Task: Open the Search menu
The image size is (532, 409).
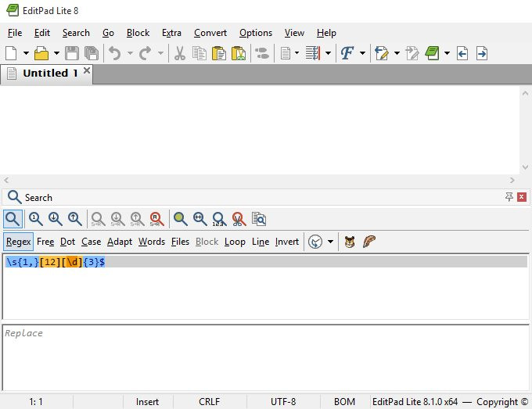Action: (76, 33)
